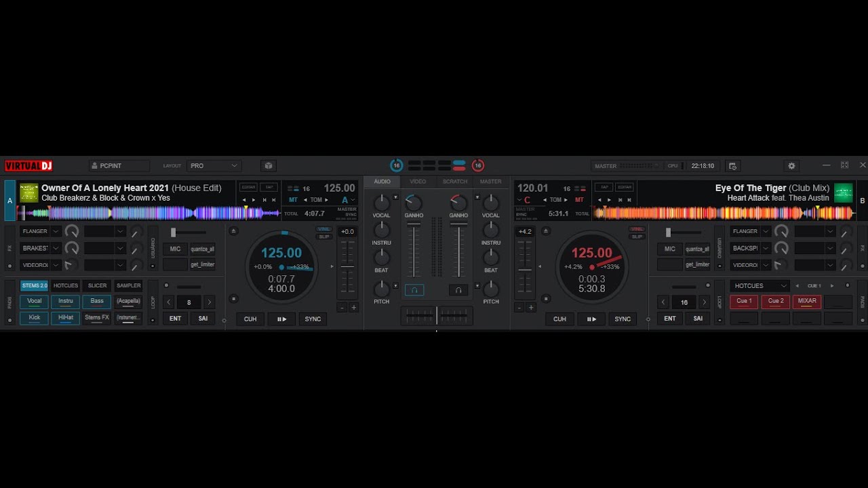Click SYNC button on deck A
Viewport: 868px width, 488px height.
pos(313,319)
